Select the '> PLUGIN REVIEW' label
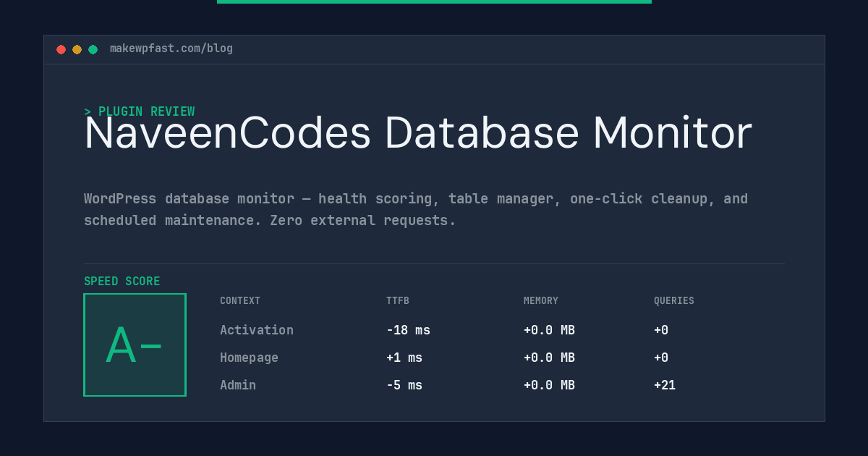 click(139, 111)
